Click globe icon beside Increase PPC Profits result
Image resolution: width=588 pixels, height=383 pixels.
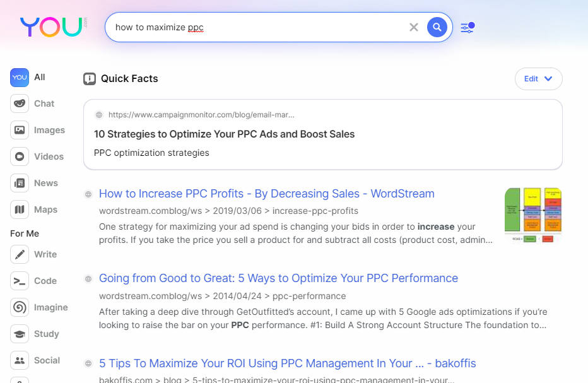pyautogui.click(x=88, y=194)
